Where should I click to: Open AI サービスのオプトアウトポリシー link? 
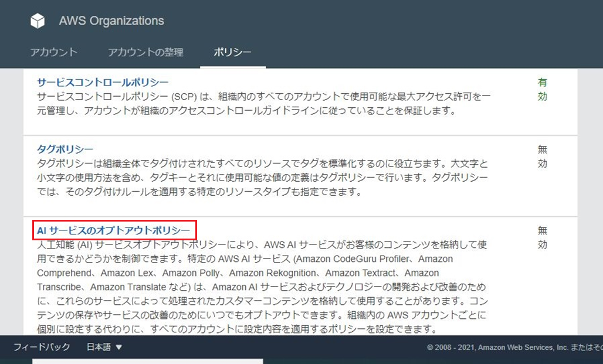pyautogui.click(x=113, y=230)
